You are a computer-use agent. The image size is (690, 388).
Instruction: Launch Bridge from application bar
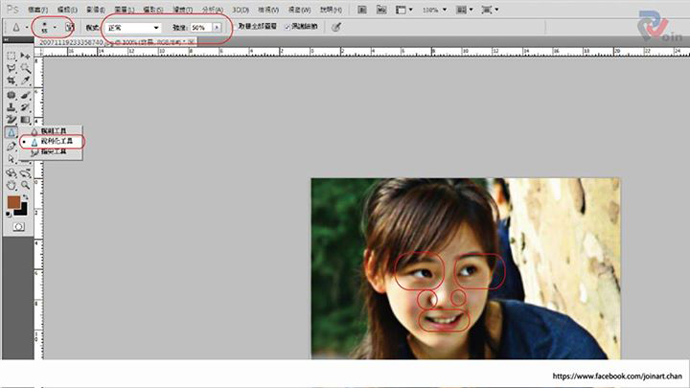click(362, 9)
